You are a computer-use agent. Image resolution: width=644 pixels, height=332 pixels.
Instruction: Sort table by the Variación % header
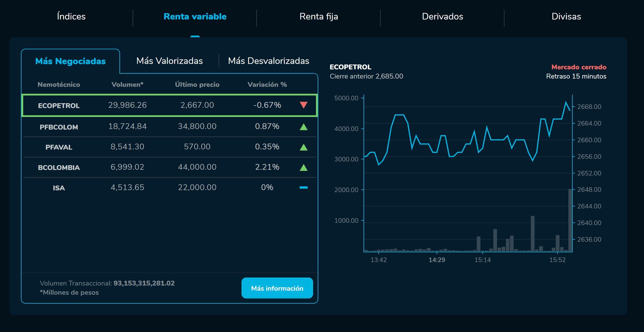(267, 84)
